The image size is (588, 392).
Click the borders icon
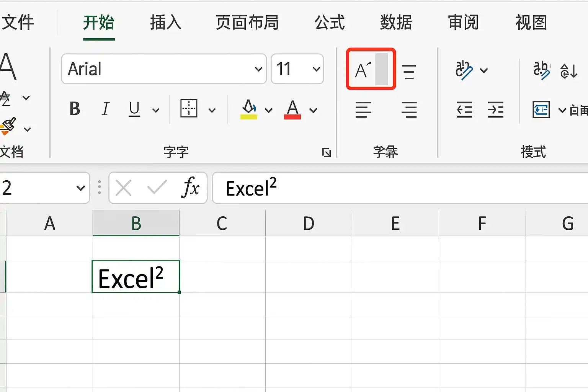(189, 109)
